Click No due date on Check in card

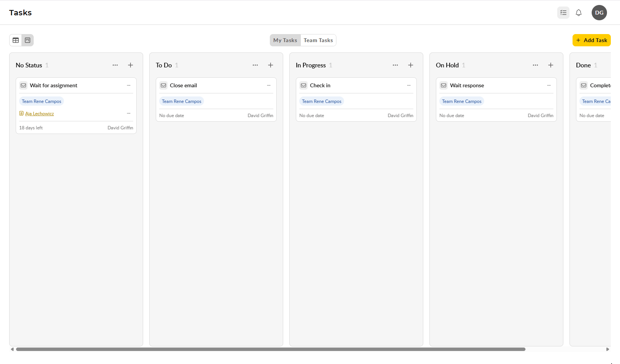(x=312, y=116)
